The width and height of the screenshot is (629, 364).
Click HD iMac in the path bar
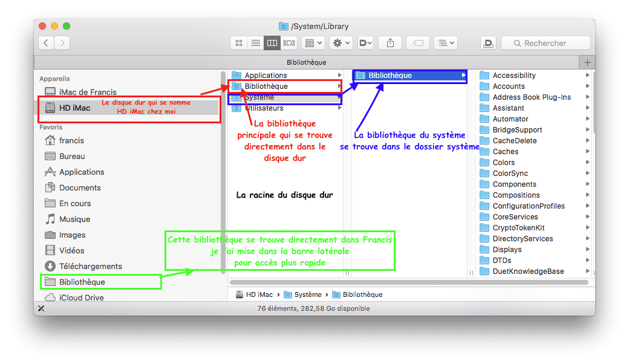[255, 294]
